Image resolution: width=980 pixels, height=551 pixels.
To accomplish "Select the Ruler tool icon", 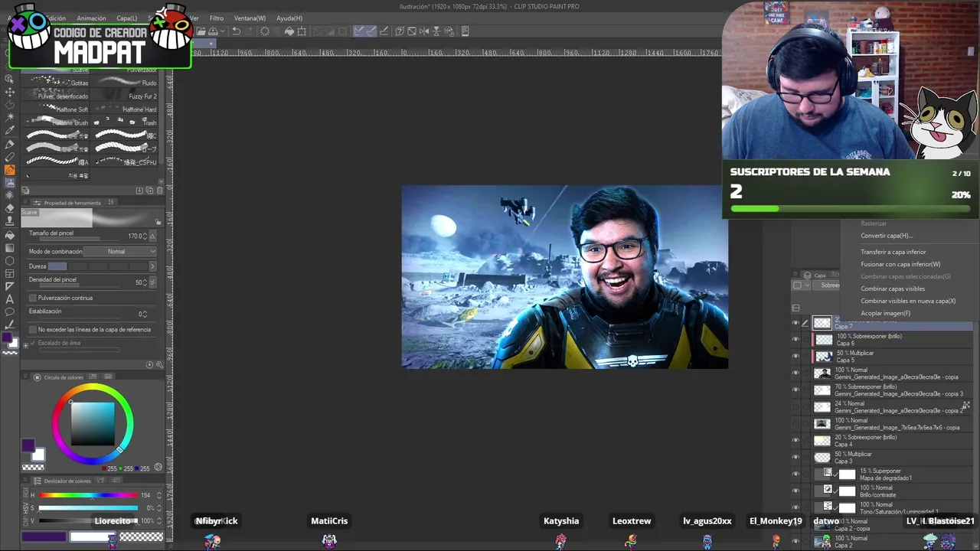I will [x=10, y=286].
